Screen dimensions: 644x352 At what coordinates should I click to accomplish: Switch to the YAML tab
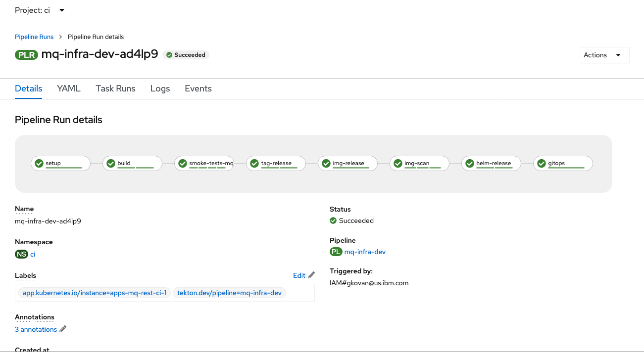pos(69,88)
